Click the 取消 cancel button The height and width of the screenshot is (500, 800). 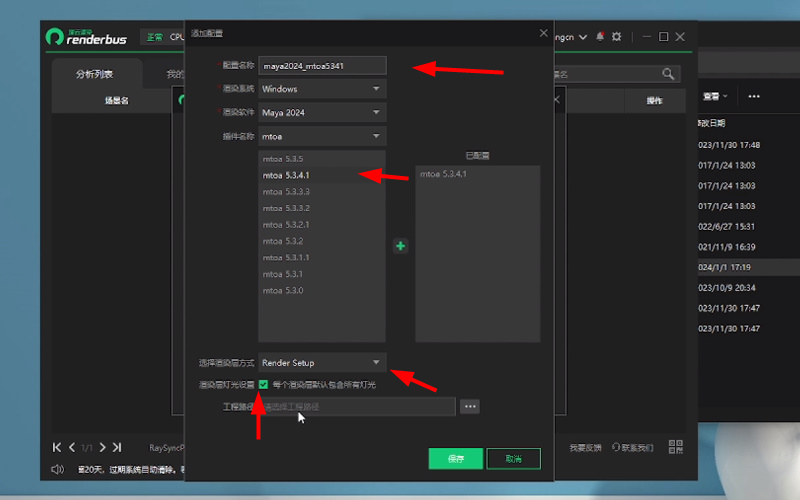click(x=513, y=459)
